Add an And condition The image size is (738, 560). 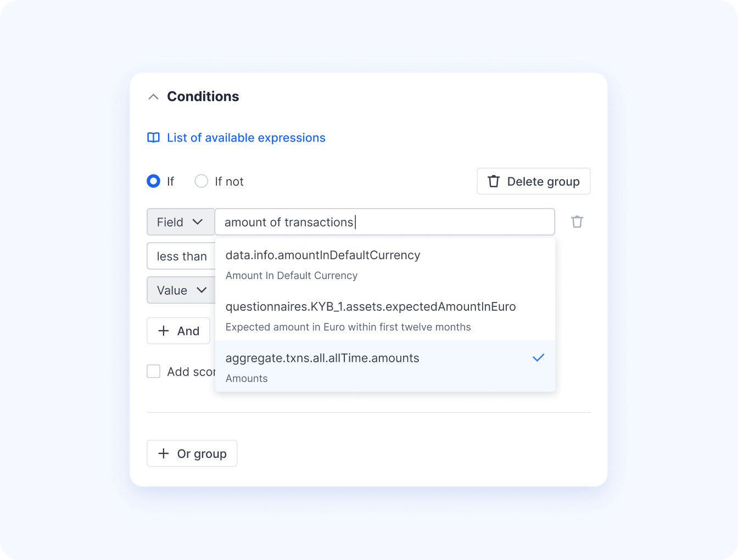point(178,331)
